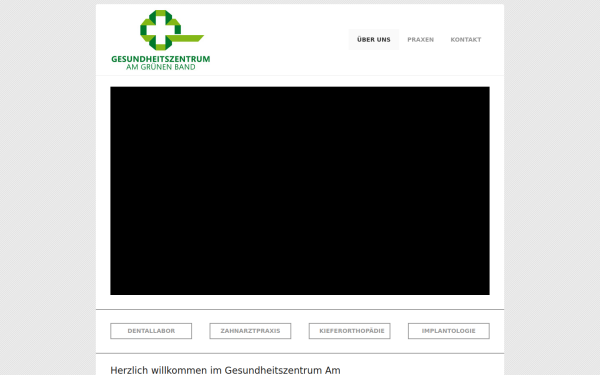The height and width of the screenshot is (375, 600).
Task: Select the DENTALLABOR button
Action: pyautogui.click(x=151, y=331)
